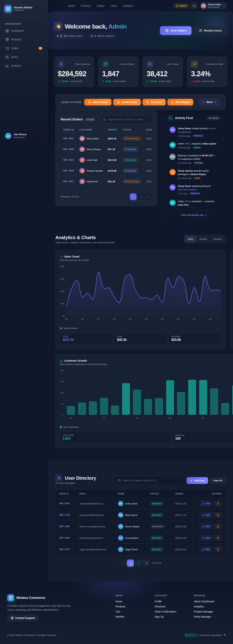Screen dimensions: 233x644
Task: Click the Customer Growth chart icon
Action: point(61,361)
